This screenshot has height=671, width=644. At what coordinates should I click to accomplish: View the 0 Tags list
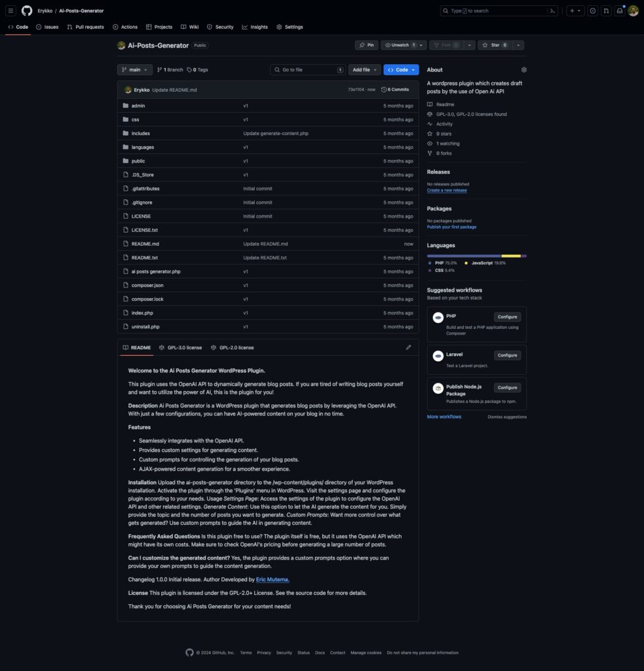click(x=197, y=69)
